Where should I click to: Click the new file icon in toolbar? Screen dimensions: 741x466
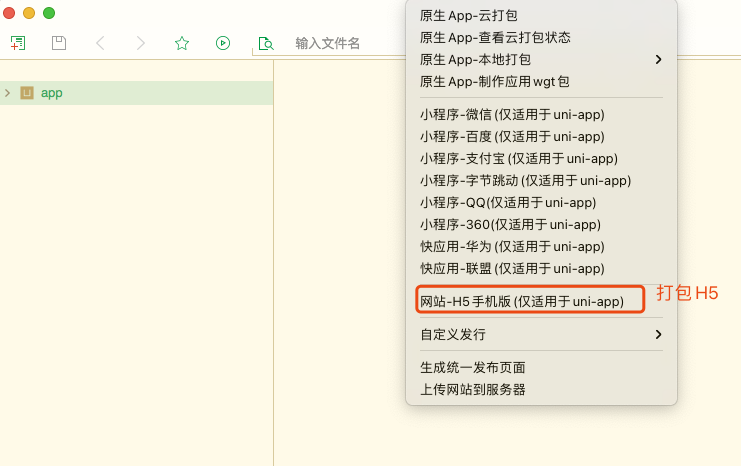click(x=18, y=43)
